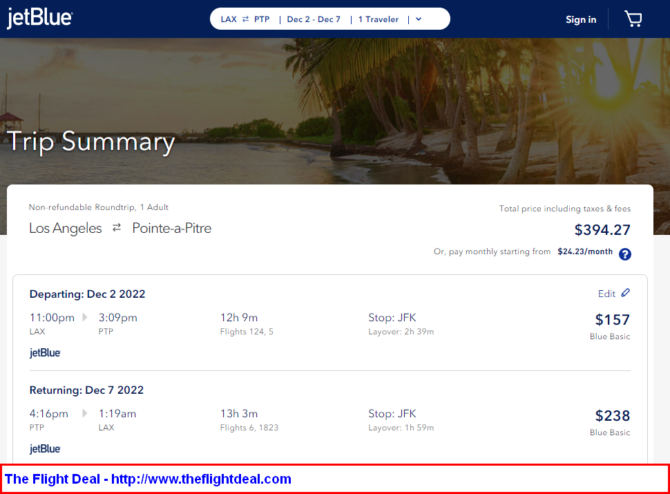Click the 1:19am arrival time

tap(118, 414)
